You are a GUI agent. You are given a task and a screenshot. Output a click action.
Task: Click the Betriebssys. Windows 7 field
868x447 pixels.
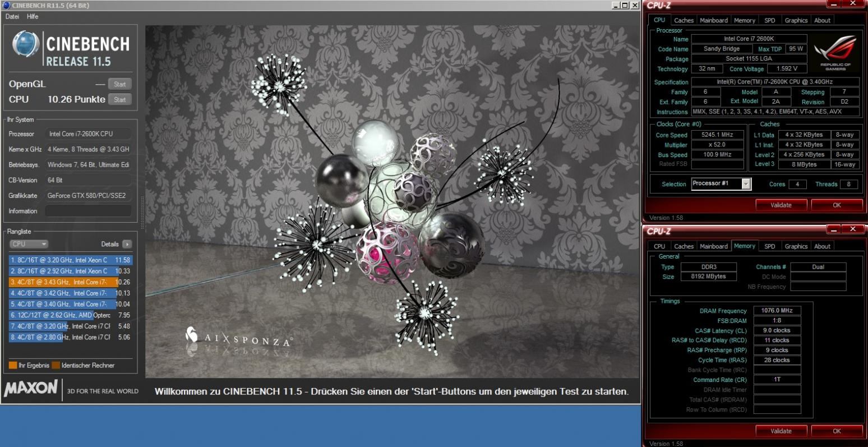[x=89, y=165]
